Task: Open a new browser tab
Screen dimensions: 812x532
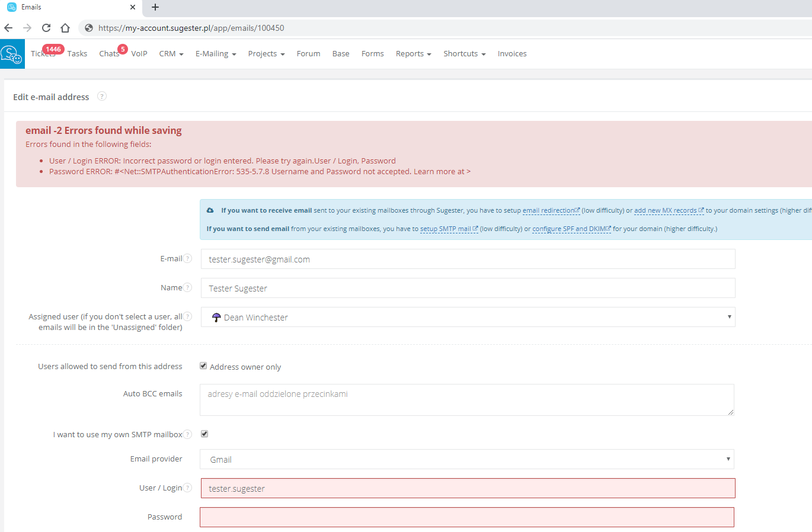Action: tap(155, 7)
